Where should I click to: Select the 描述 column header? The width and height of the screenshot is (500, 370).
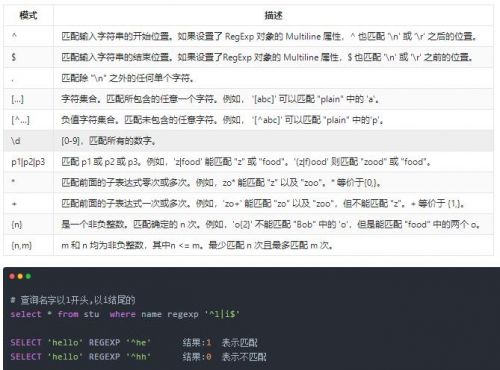[273, 15]
